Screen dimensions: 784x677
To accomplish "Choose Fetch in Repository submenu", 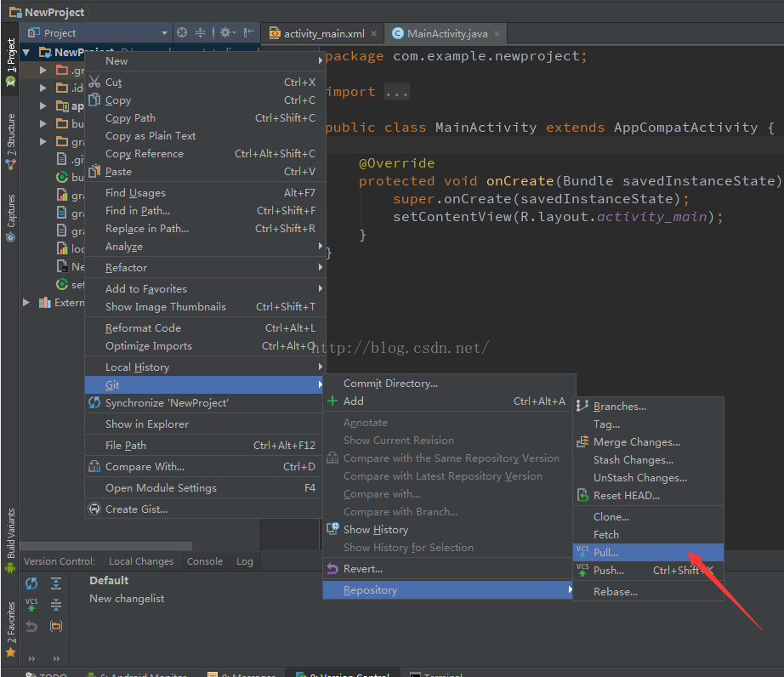I will (x=649, y=534).
